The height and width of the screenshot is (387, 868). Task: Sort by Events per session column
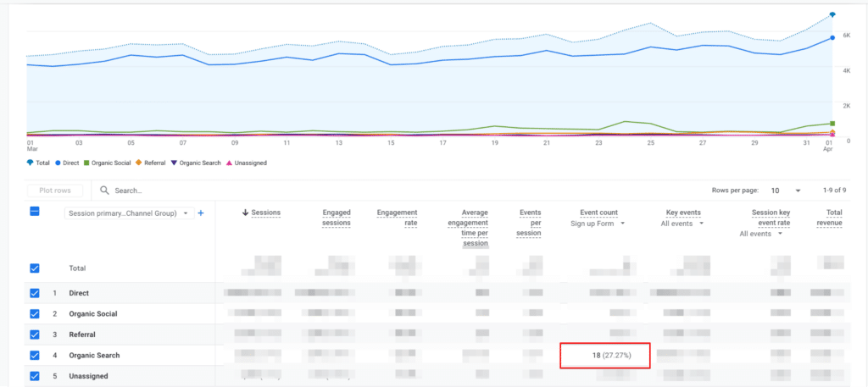[531, 223]
